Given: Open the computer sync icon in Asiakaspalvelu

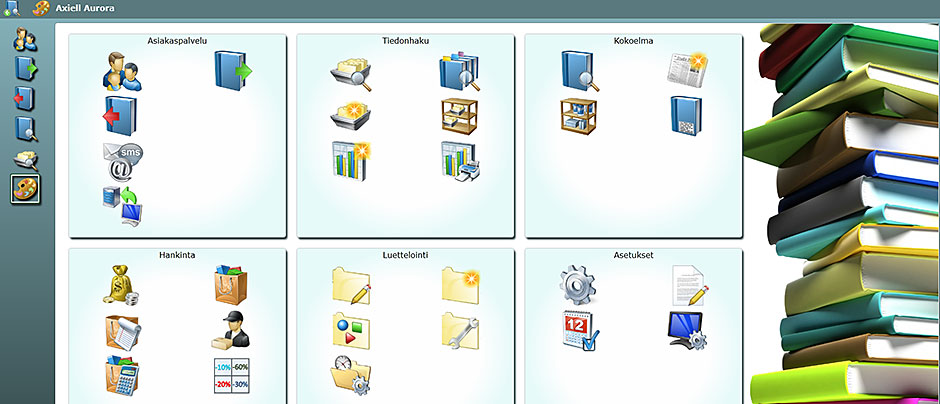Looking at the screenshot, I should coord(121,204).
